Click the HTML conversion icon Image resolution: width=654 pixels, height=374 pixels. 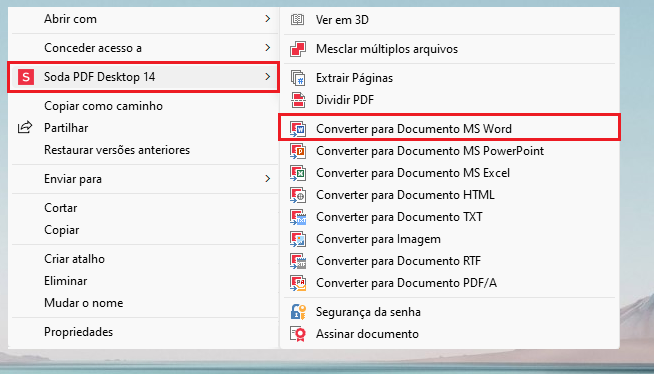coord(298,195)
